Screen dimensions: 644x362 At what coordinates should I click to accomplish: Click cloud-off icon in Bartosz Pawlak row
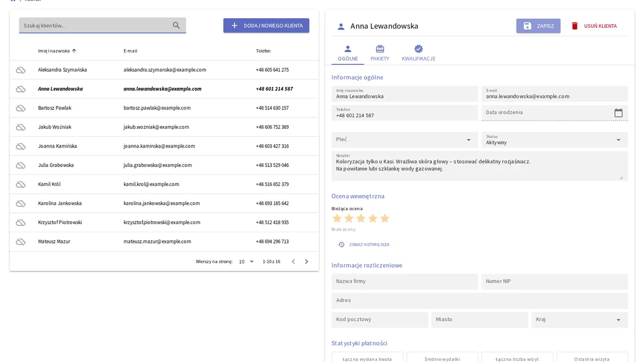point(20,108)
